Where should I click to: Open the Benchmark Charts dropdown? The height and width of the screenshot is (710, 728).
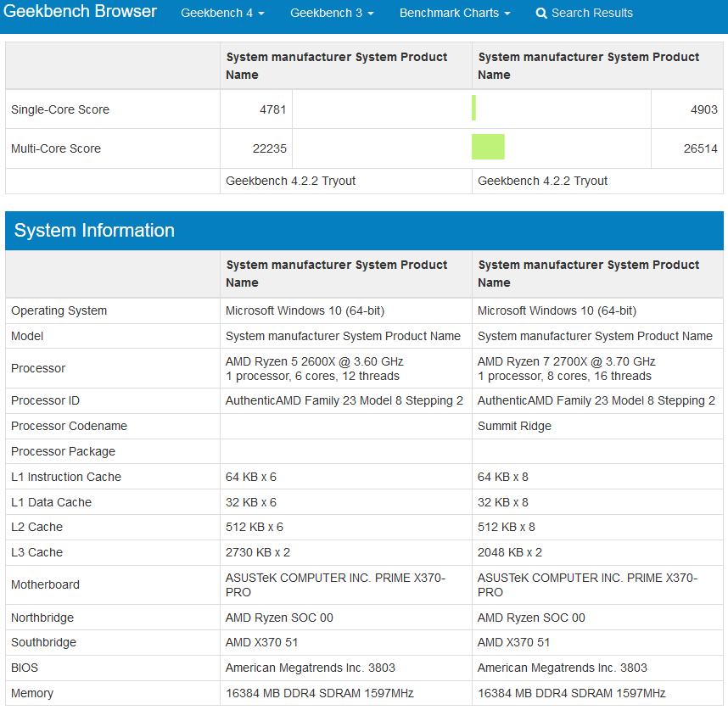(455, 13)
